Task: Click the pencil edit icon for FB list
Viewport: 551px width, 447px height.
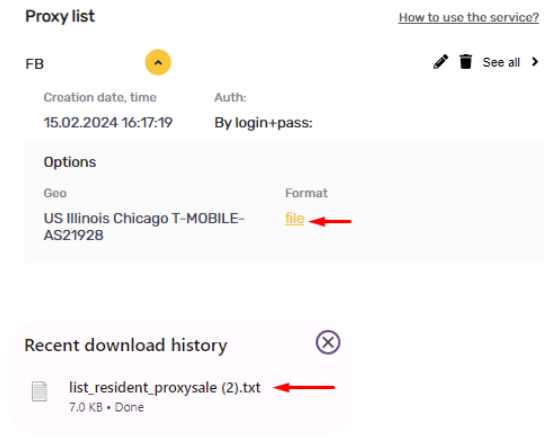Action: click(440, 62)
